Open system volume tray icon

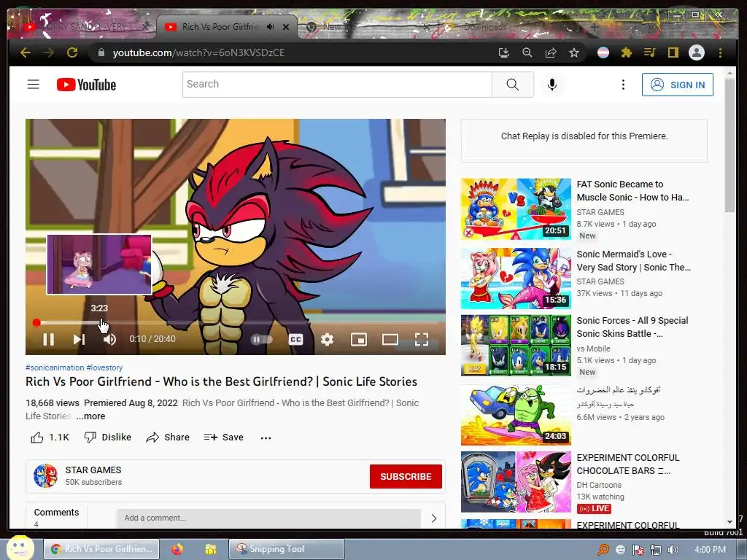tap(673, 550)
